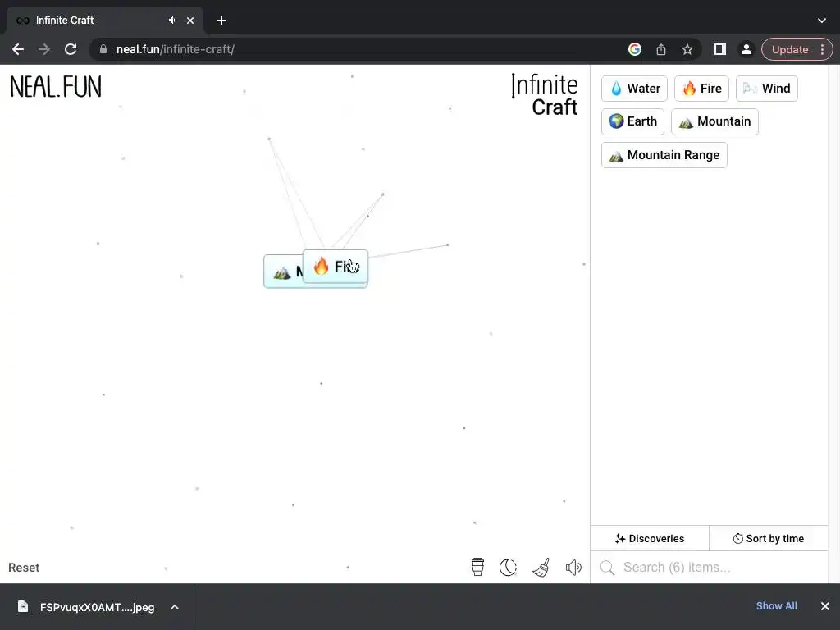Image resolution: width=840 pixels, height=630 pixels.
Task: Click the Fire element in sidebar
Action: coord(701,89)
